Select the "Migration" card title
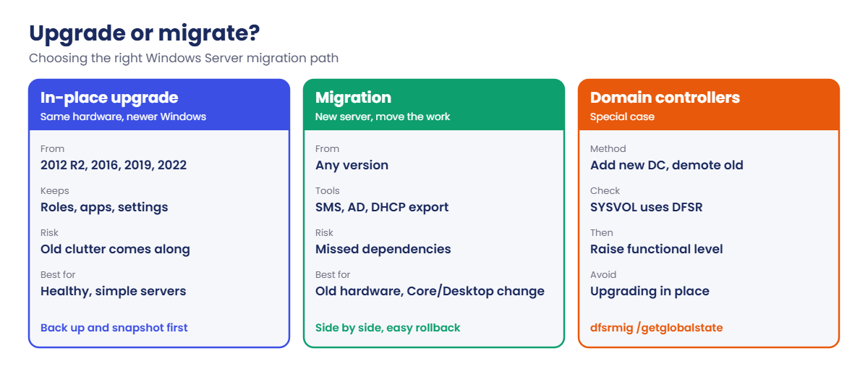 tap(353, 98)
